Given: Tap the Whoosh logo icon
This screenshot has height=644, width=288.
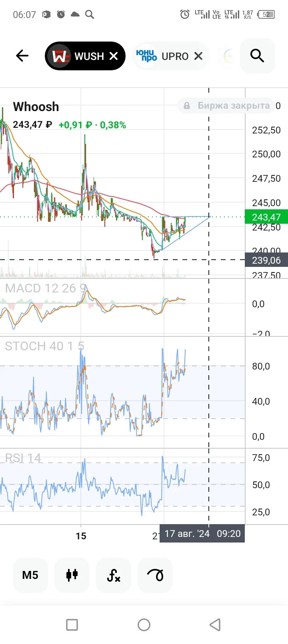Looking at the screenshot, I should click(59, 56).
